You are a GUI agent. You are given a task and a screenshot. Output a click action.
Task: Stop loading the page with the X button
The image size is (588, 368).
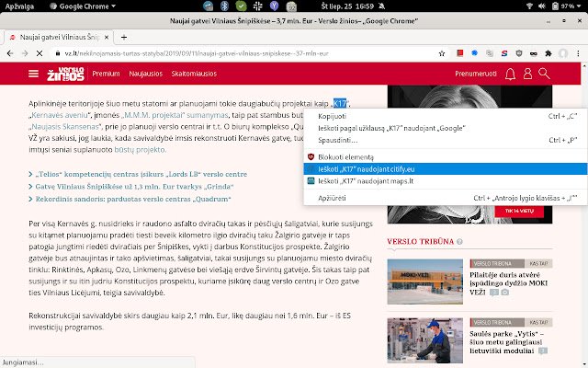pyautogui.click(x=40, y=53)
